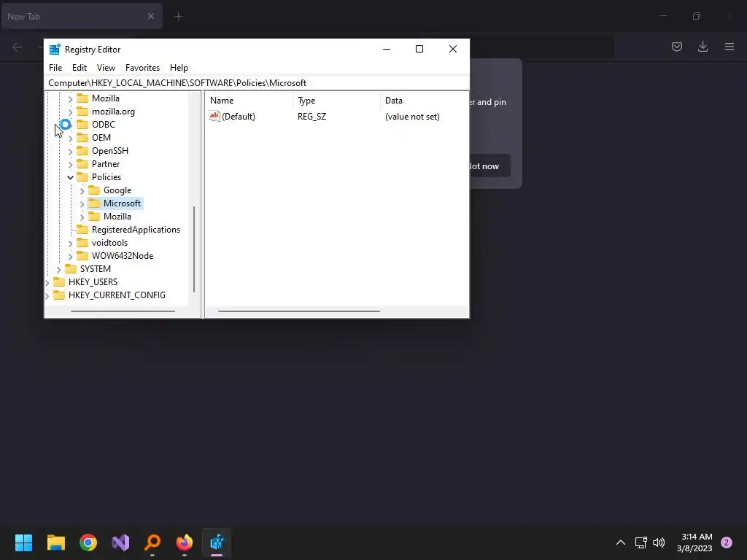The height and width of the screenshot is (560, 747).
Task: Select the OpenSSH folder icon
Action: (82, 150)
